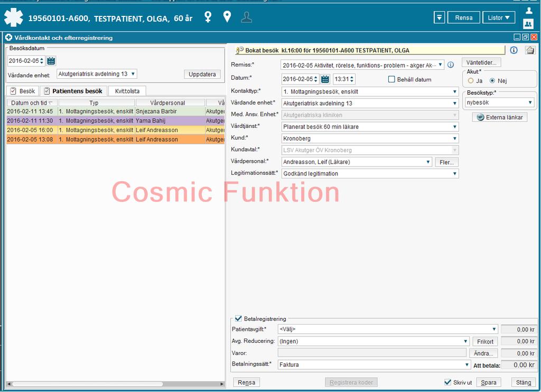This screenshot has width=541, height=392.
Task: Click the Typ column header
Action: click(x=97, y=102)
